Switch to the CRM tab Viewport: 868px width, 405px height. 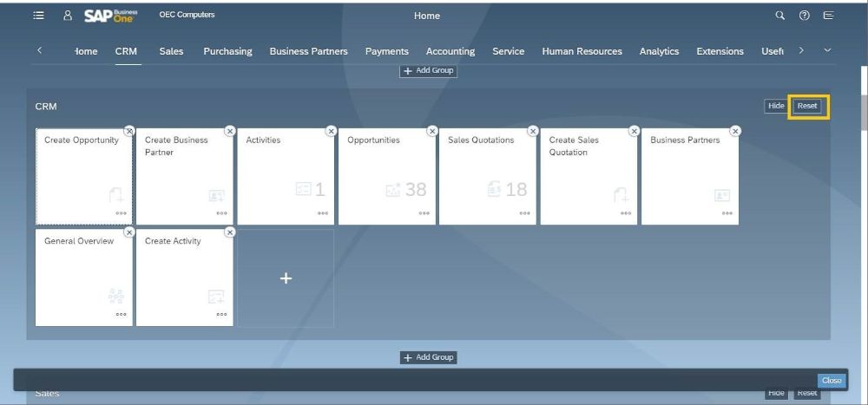click(126, 51)
